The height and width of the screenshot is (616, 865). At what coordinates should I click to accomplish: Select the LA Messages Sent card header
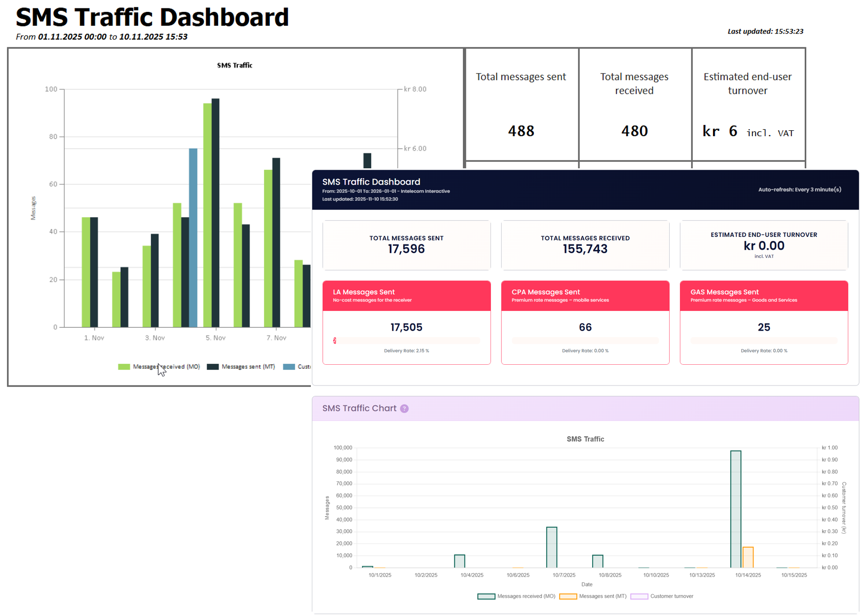[406, 296]
